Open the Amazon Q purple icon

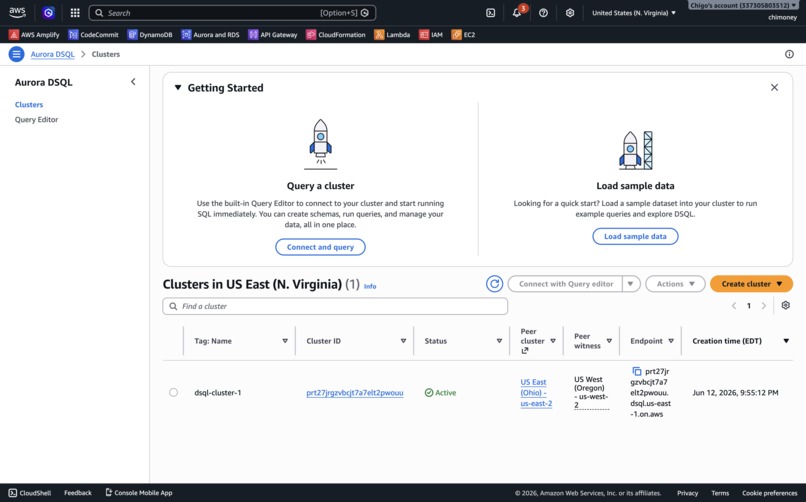coord(48,13)
